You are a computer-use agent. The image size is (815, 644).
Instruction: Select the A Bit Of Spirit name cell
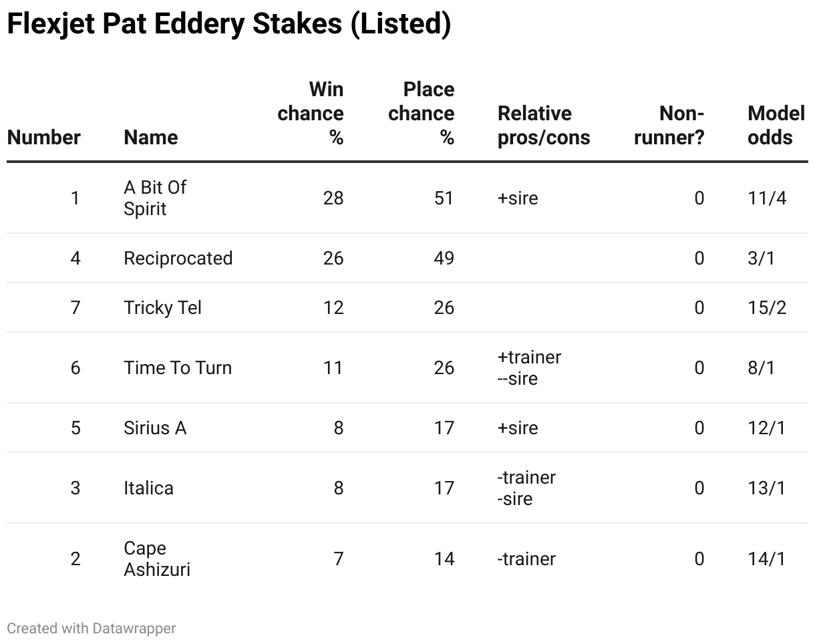click(x=155, y=198)
